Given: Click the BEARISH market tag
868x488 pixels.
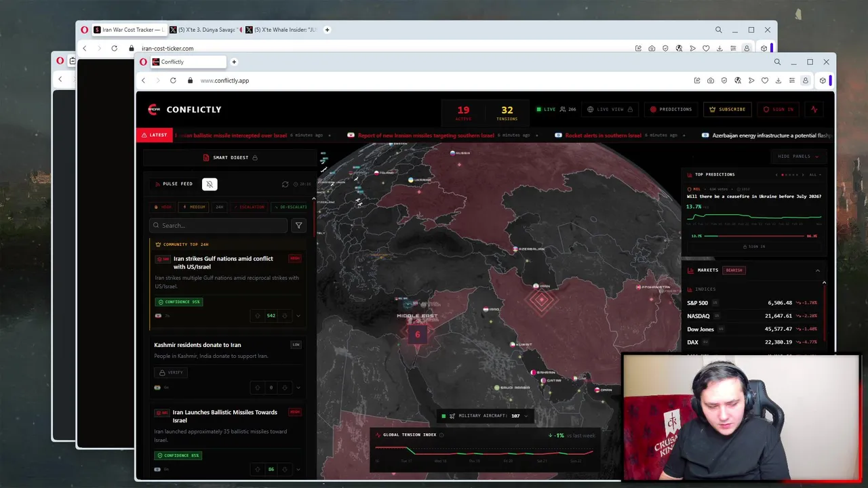Looking at the screenshot, I should 734,270.
